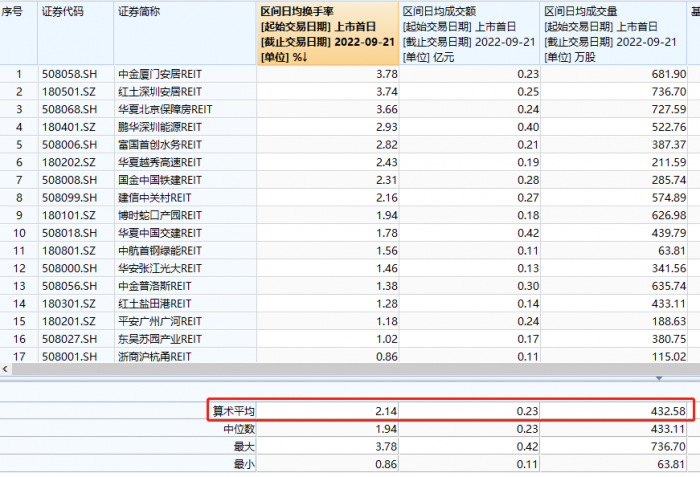Click the 区间日均成交额 column header

[470, 32]
